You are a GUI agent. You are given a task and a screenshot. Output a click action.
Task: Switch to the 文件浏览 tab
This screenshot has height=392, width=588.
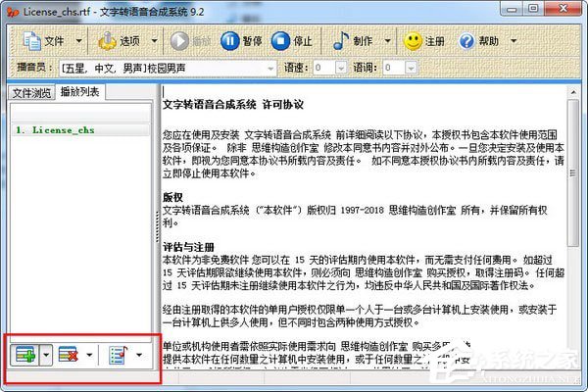31,92
